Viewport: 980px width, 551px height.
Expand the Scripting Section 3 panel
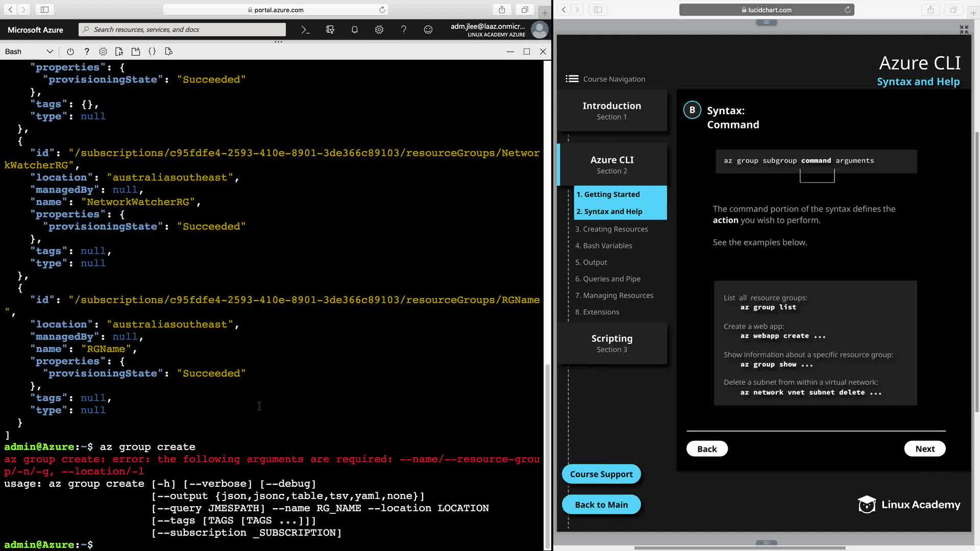coord(611,343)
